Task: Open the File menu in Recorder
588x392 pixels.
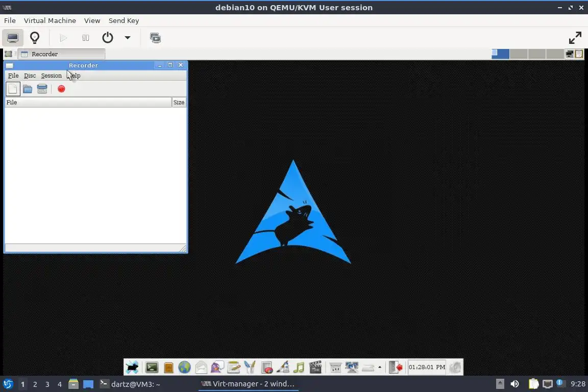Action: (x=13, y=76)
